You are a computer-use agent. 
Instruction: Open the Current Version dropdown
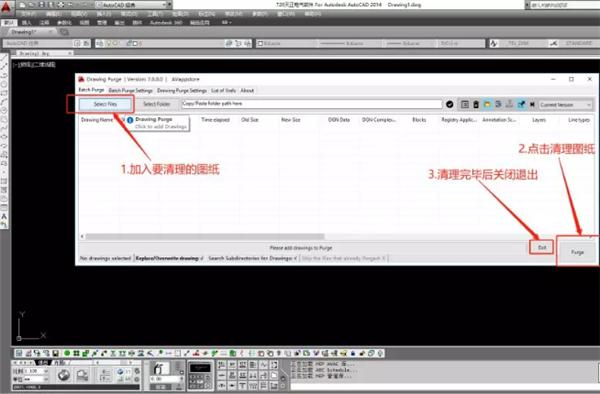(x=566, y=104)
